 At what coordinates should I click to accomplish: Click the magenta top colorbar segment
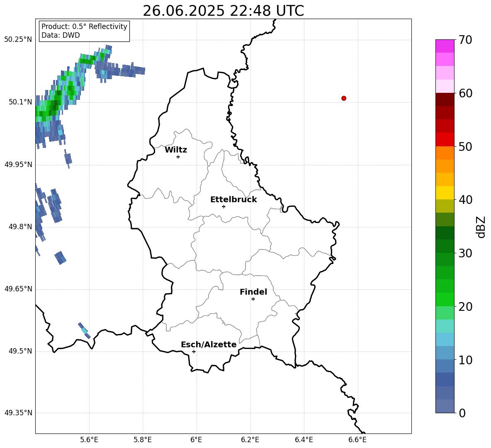(x=445, y=46)
